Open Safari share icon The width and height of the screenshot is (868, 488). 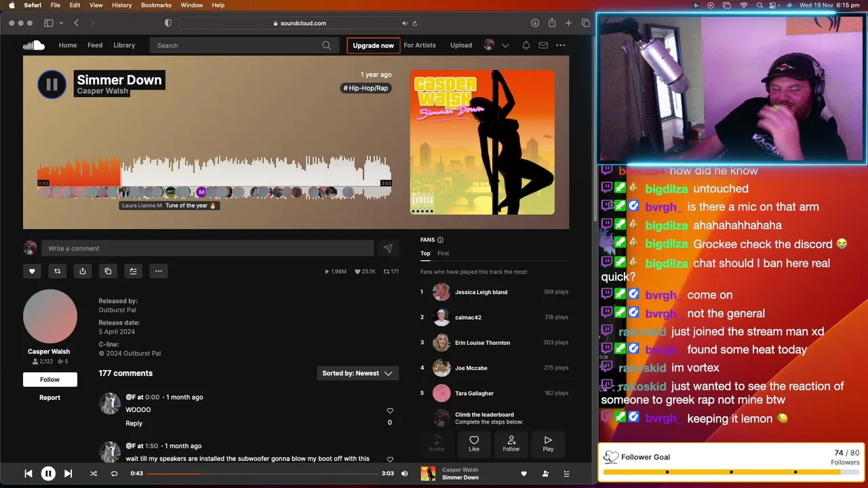(x=552, y=23)
